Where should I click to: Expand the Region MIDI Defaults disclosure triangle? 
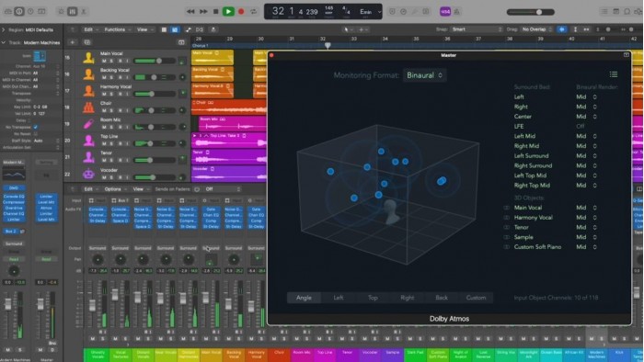pos(4,30)
